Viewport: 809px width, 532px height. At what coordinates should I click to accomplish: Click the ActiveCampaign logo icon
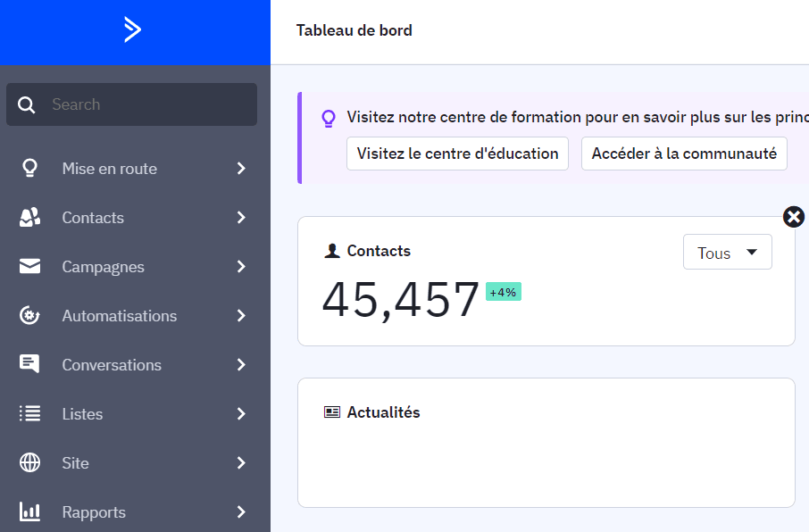click(132, 30)
